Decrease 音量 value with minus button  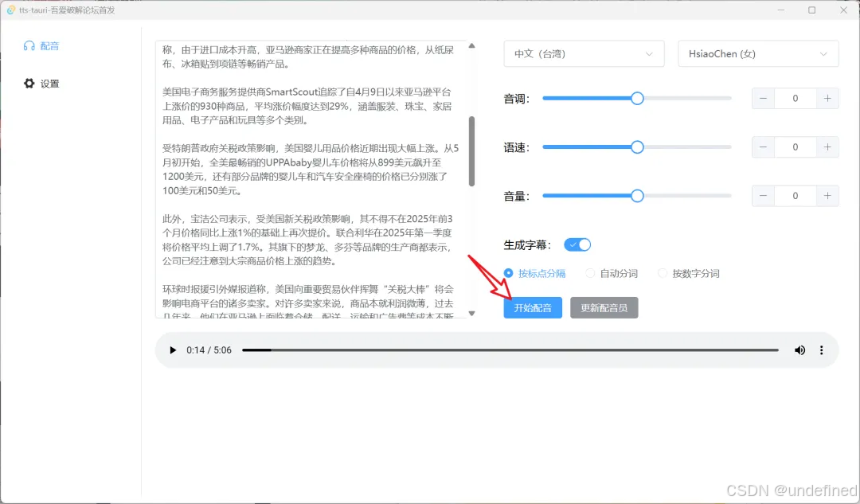tap(763, 196)
